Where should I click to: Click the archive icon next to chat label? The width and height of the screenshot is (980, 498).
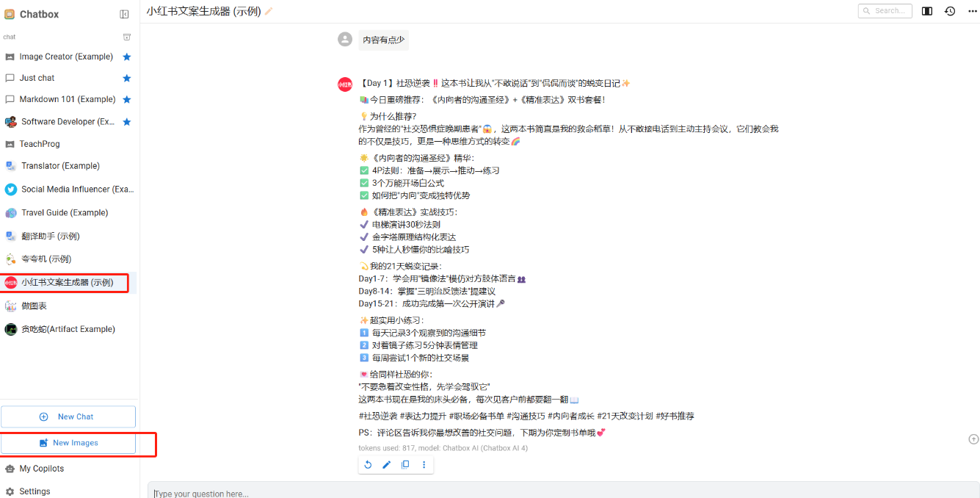click(x=126, y=37)
